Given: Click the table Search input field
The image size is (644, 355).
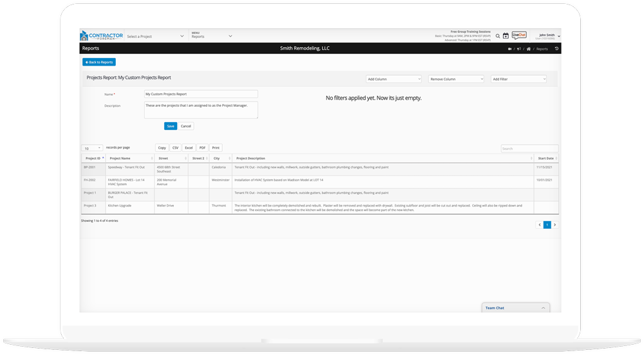Looking at the screenshot, I should 529,149.
